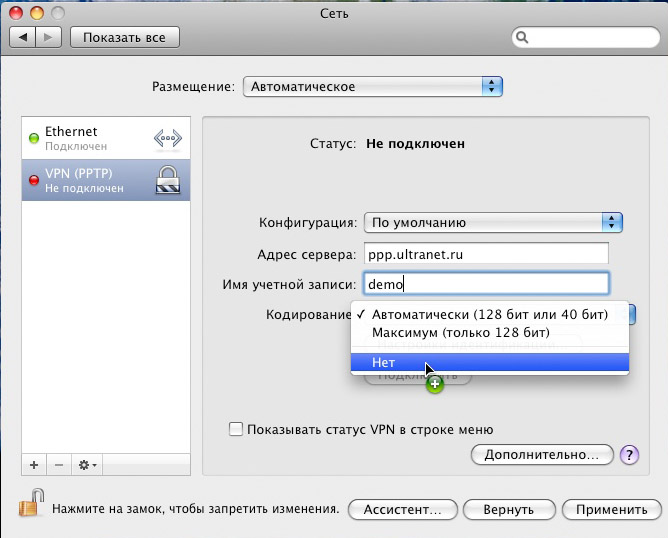Click the server address input field
The height and width of the screenshot is (538, 668).
pos(486,254)
